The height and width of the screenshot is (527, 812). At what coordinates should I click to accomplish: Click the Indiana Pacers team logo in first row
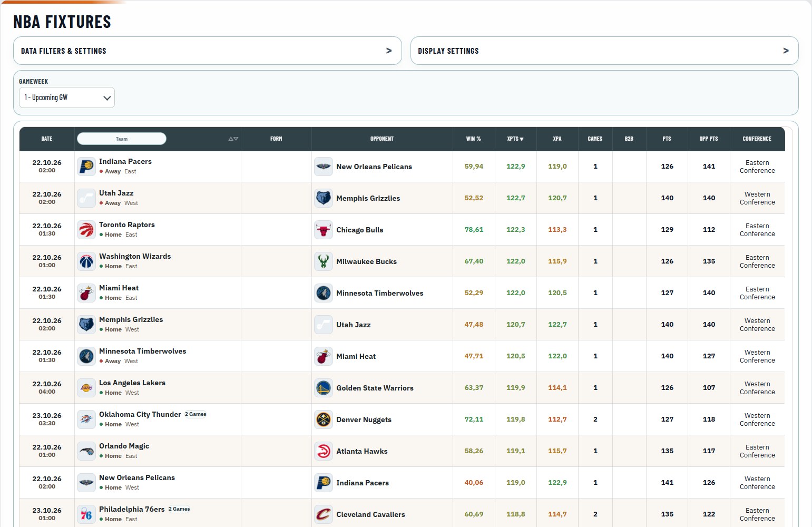pos(86,167)
